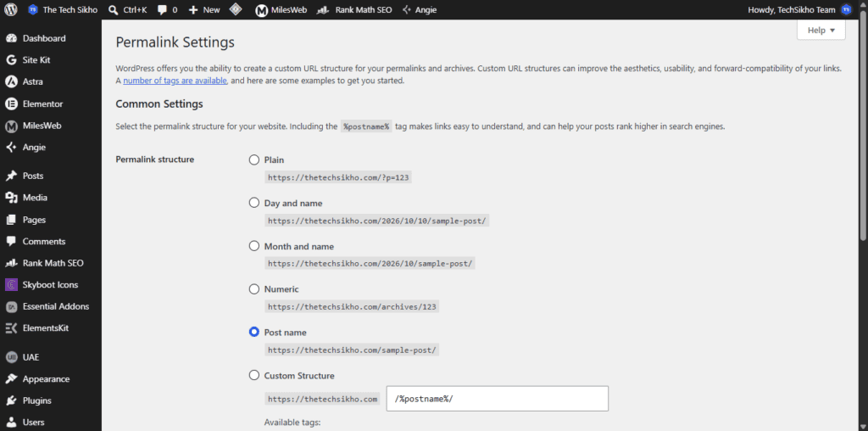
Task: Click the sample URL https://thetechsikho.com/archives/123
Action: pyautogui.click(x=352, y=307)
